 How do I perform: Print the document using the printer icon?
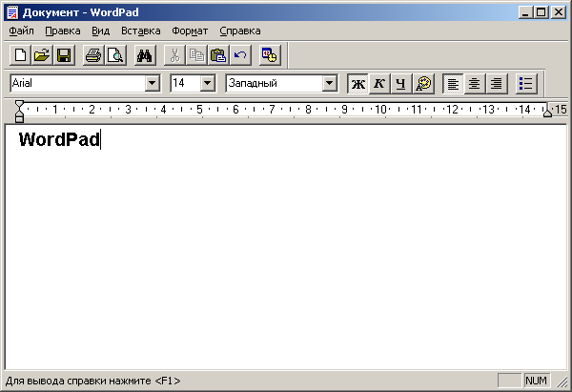click(x=93, y=55)
